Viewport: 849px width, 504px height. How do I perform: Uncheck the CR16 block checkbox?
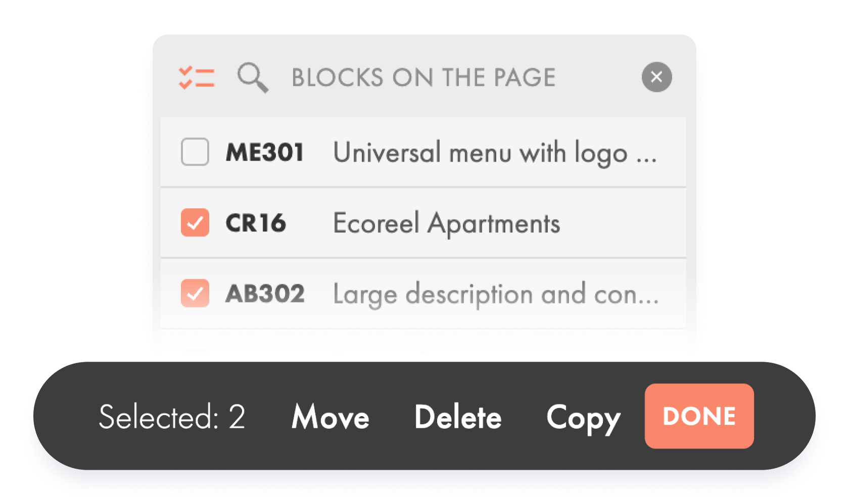(x=195, y=223)
